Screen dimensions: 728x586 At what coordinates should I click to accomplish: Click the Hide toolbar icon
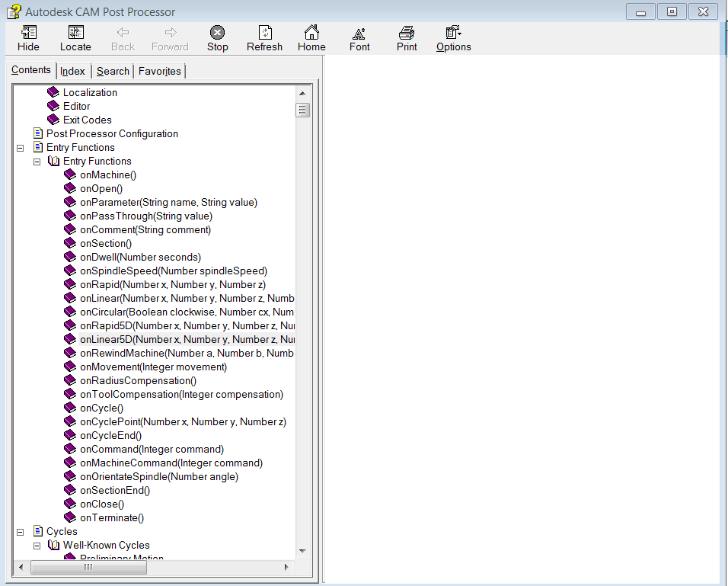pyautogui.click(x=28, y=37)
